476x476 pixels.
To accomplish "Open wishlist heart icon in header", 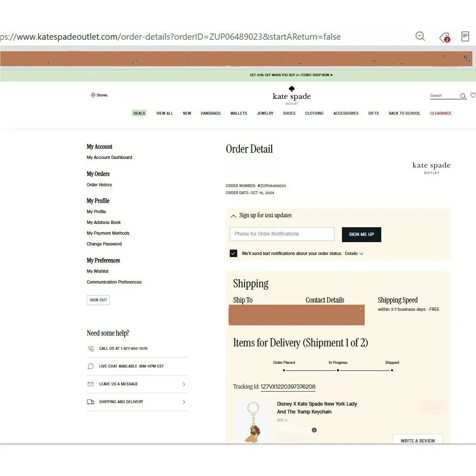I will (473, 95).
